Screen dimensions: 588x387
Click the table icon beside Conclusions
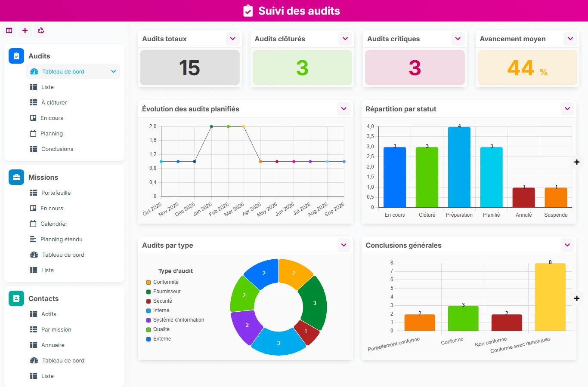coord(34,149)
